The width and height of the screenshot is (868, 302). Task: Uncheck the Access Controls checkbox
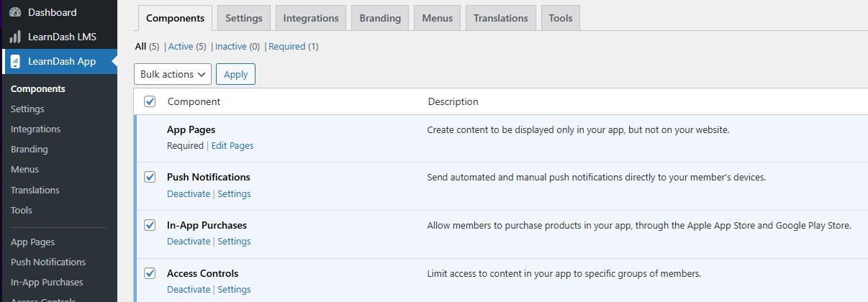click(150, 273)
